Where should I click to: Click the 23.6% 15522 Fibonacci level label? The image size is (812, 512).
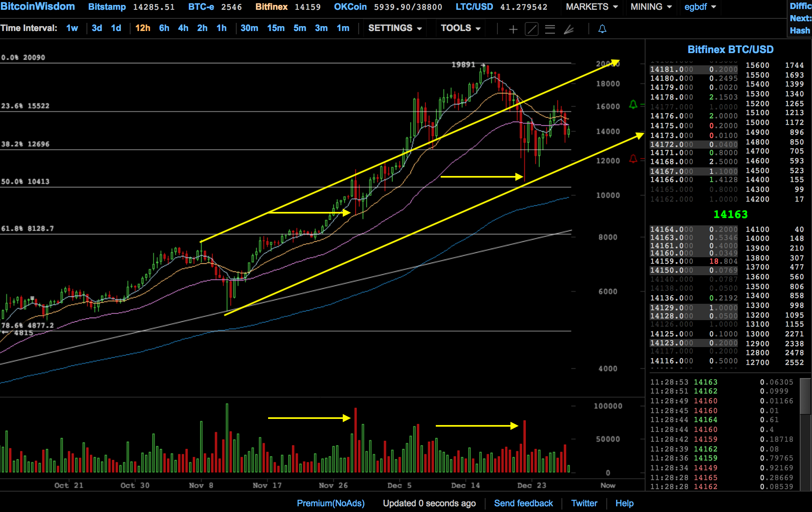pos(25,106)
